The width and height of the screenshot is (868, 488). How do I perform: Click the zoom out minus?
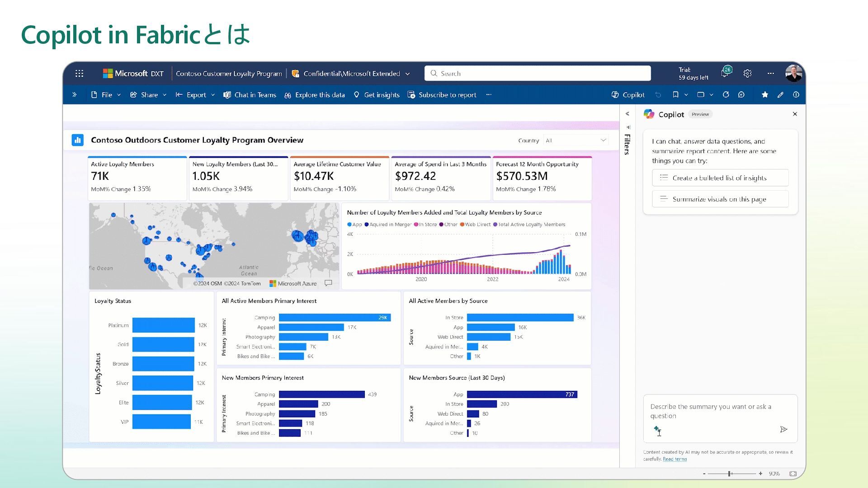(704, 474)
